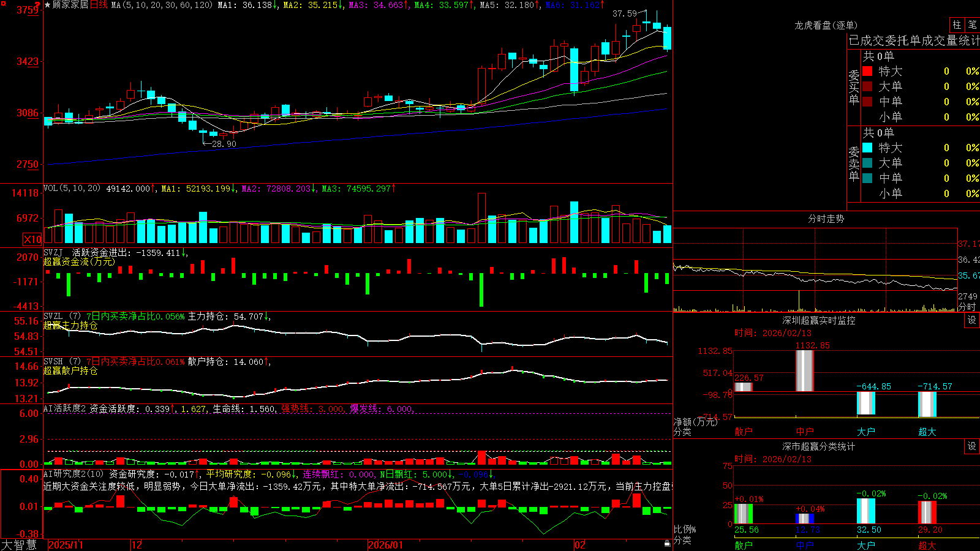Image resolution: width=980 pixels, height=551 pixels.
Task: Click the cyan 特大 sell-order color swatch
Action: pyautogui.click(x=867, y=148)
